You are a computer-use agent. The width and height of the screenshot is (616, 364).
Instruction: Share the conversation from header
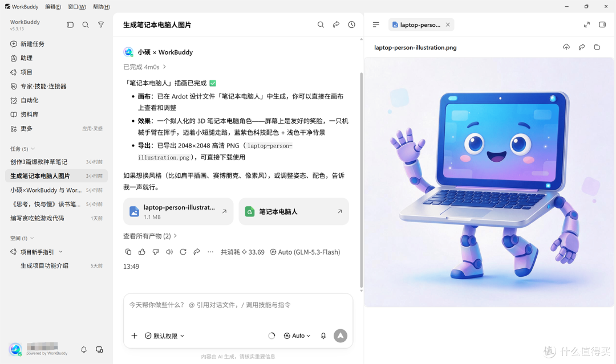tap(337, 24)
